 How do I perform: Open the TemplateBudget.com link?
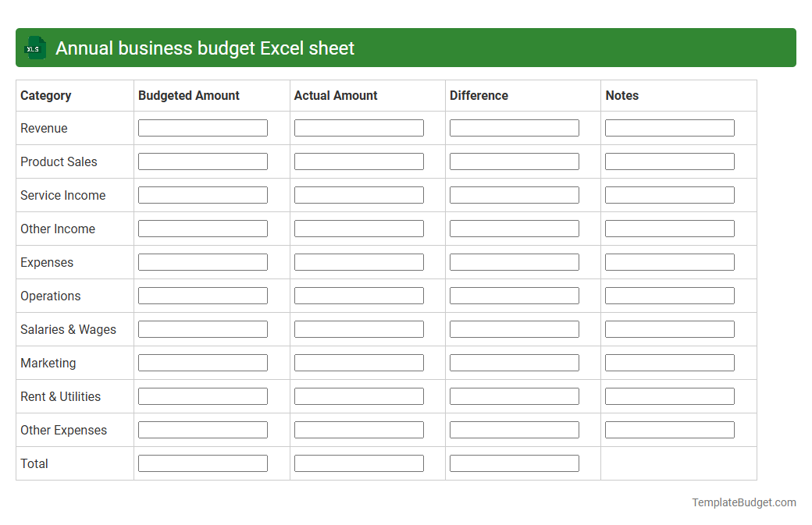pyautogui.click(x=743, y=502)
